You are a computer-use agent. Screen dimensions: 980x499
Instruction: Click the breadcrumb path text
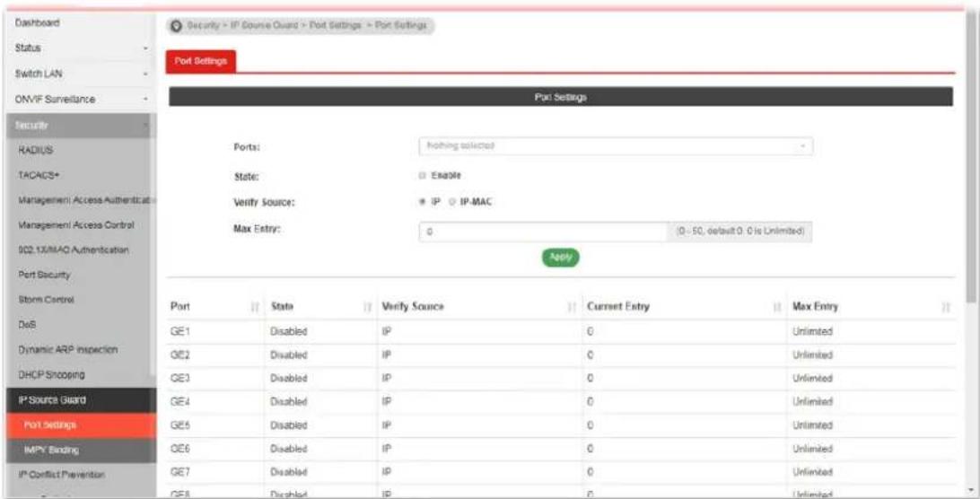[306, 26]
